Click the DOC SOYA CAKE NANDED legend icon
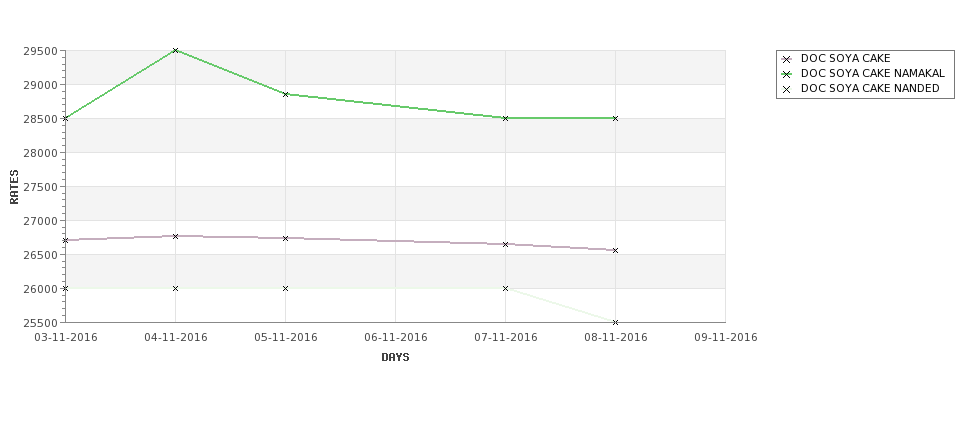 coord(787,89)
